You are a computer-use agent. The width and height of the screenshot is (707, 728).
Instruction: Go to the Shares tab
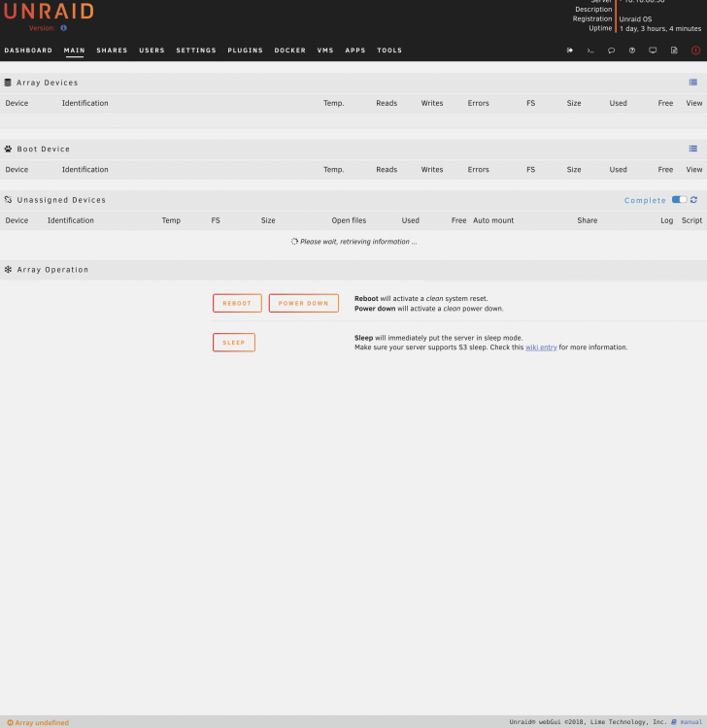[x=112, y=50]
